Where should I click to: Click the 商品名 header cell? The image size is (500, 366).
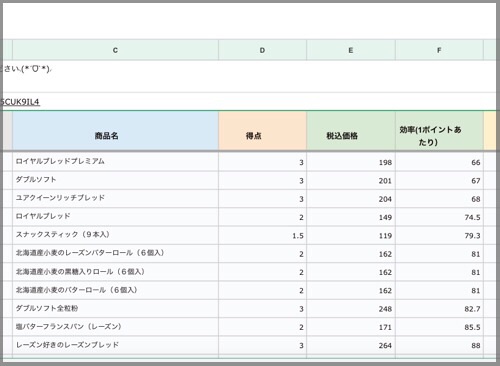pyautogui.click(x=115, y=131)
